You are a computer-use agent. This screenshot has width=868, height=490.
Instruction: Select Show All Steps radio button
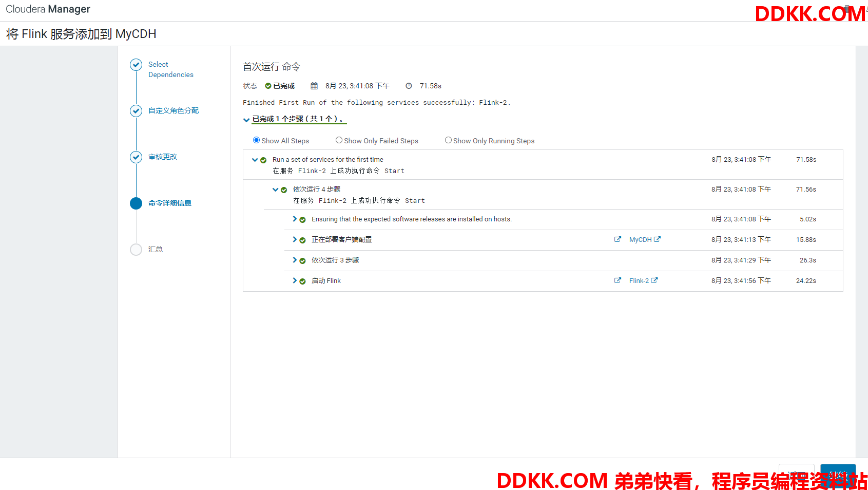click(256, 140)
